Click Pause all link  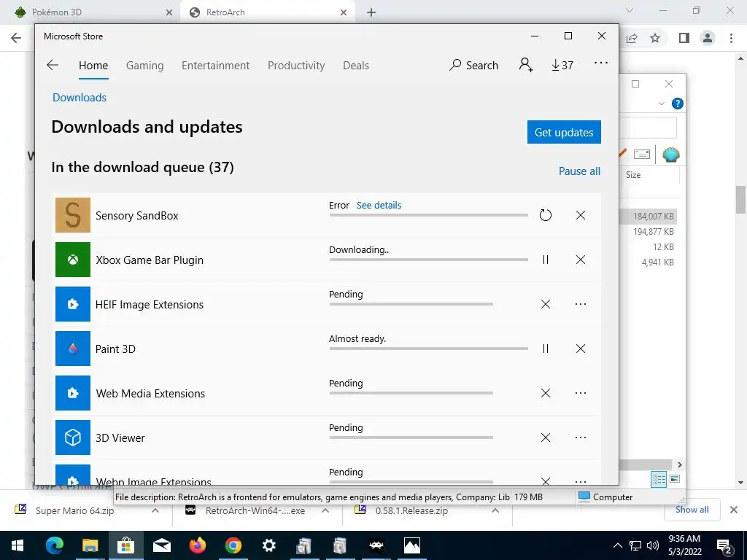click(x=579, y=171)
